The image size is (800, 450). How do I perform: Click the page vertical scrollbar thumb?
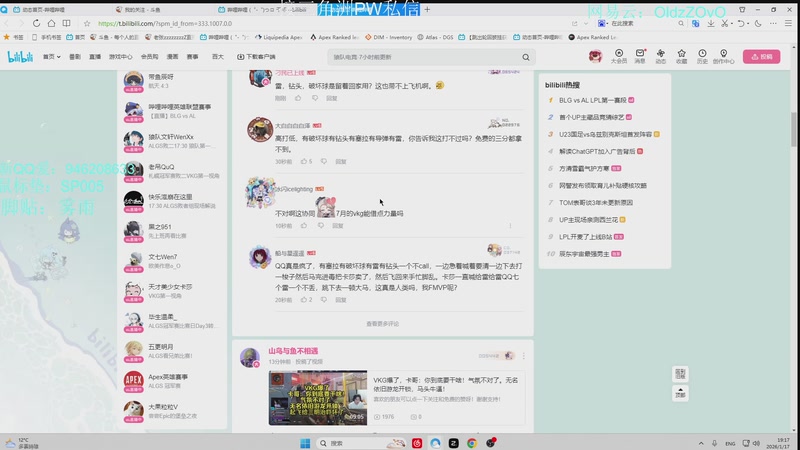(x=793, y=130)
